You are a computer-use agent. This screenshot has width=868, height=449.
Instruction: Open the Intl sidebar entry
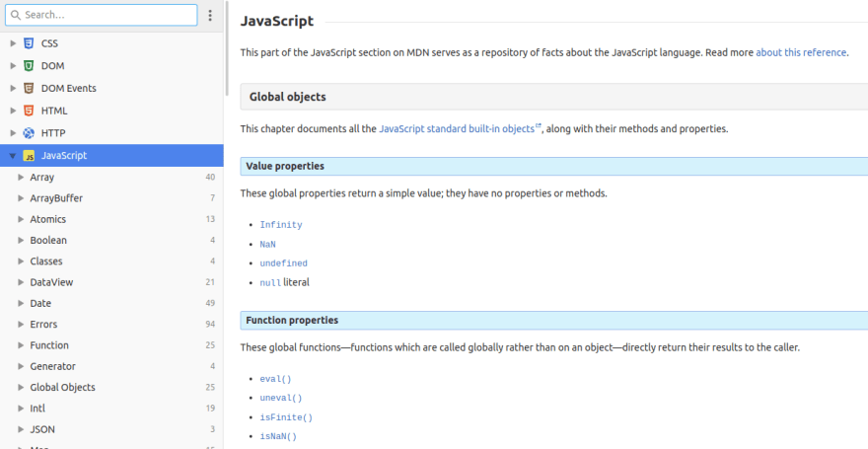[111, 409]
